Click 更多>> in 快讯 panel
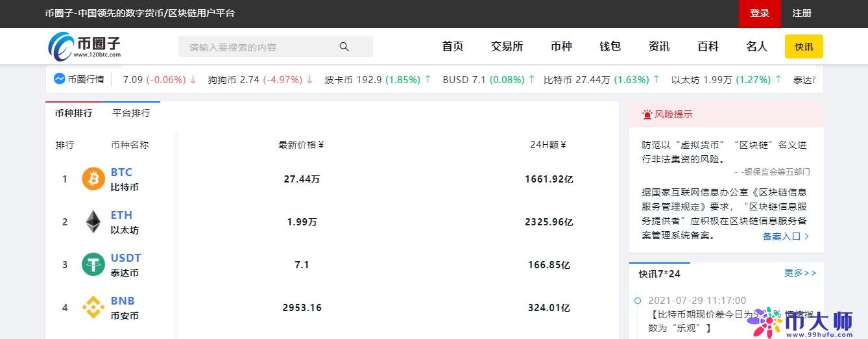The height and width of the screenshot is (339, 868). [x=801, y=273]
